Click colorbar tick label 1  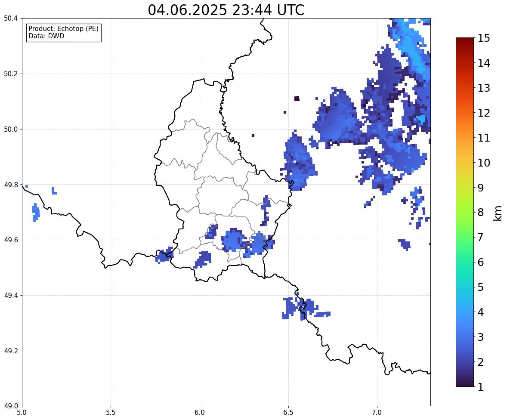480,387
